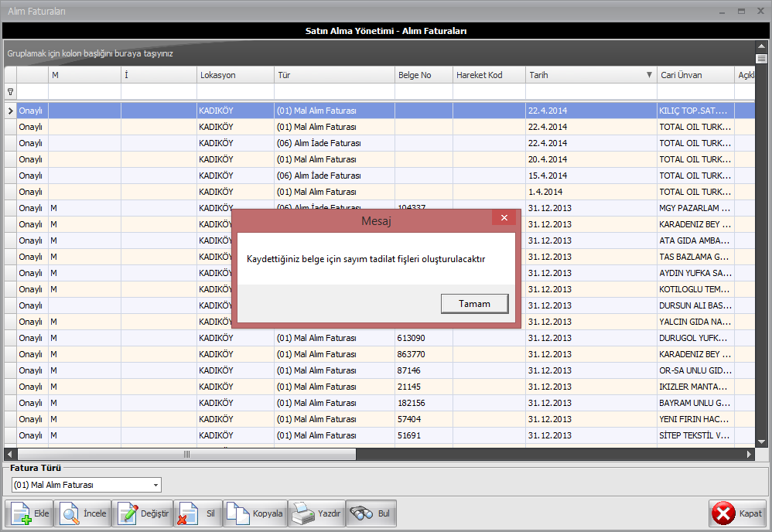Screen dimensions: 772x532
Task: Minimize the Alım Faturaları window
Action: [x=722, y=12]
